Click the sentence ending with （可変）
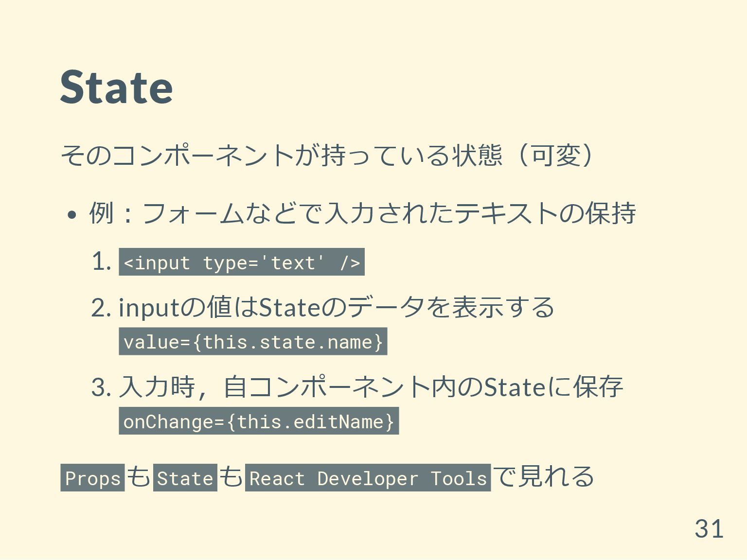This screenshot has width=747, height=560. [x=327, y=156]
